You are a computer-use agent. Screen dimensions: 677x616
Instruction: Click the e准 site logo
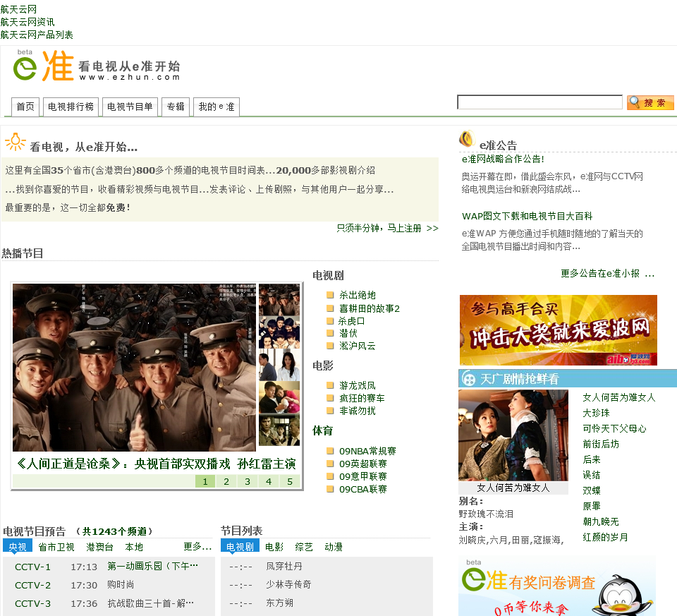[x=97, y=66]
